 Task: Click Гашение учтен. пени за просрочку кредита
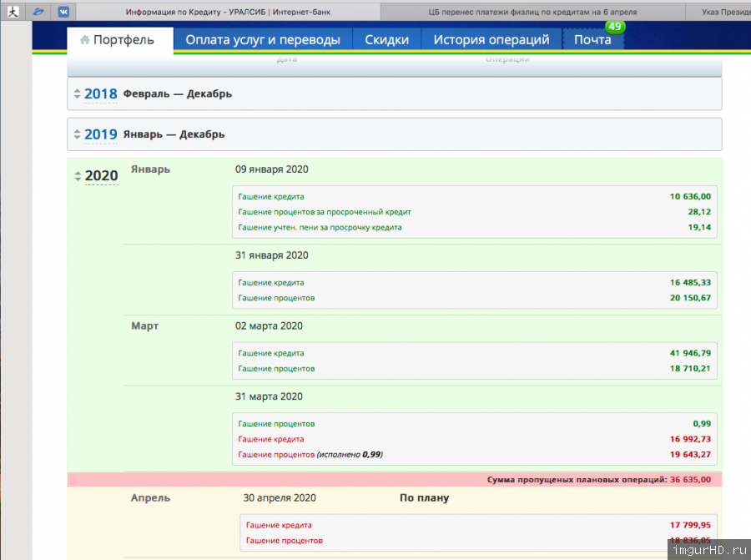320,228
